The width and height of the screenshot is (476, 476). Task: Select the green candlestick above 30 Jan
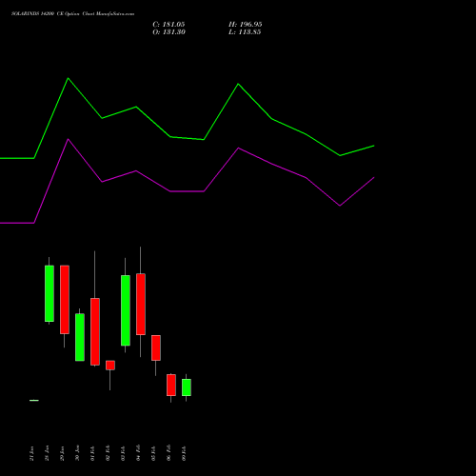point(80,337)
